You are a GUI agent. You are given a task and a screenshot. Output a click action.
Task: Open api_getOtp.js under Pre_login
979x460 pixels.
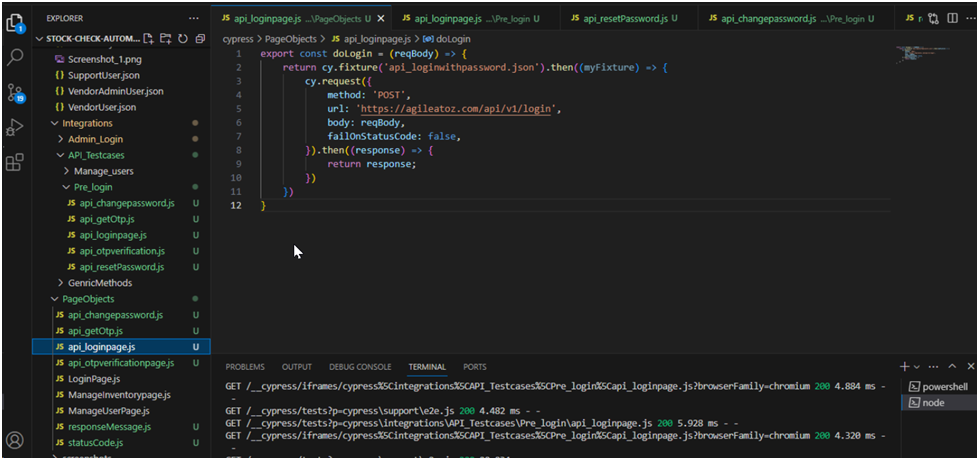pyautogui.click(x=121, y=219)
